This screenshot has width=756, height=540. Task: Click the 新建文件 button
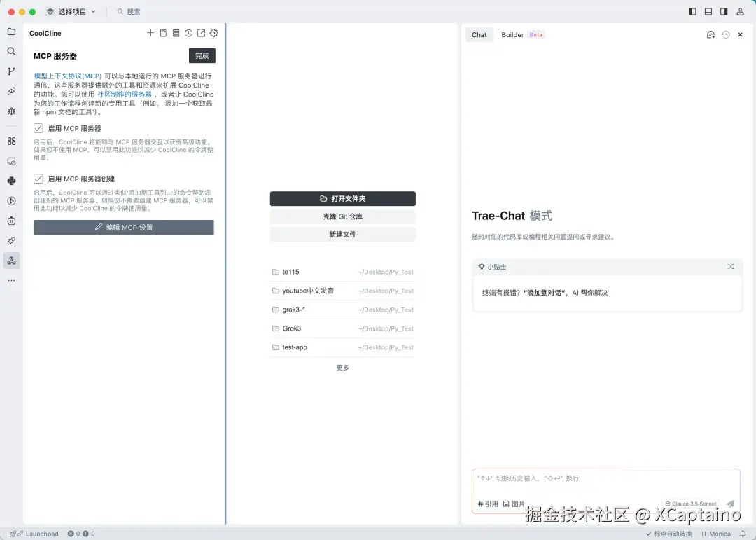(x=343, y=234)
